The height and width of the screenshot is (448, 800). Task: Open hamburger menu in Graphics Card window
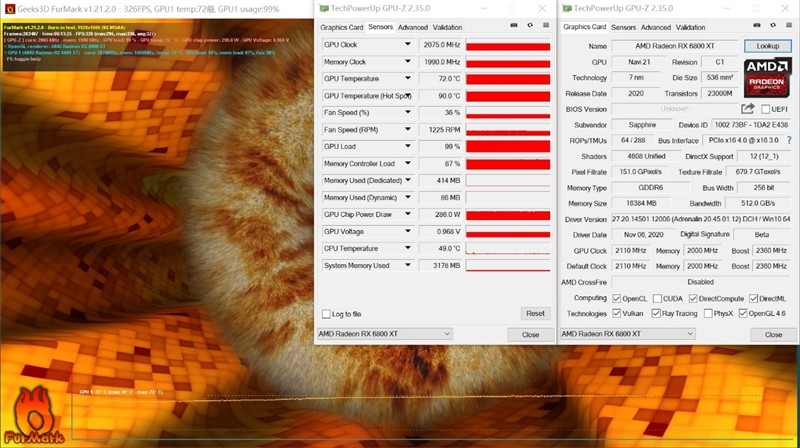coord(789,26)
